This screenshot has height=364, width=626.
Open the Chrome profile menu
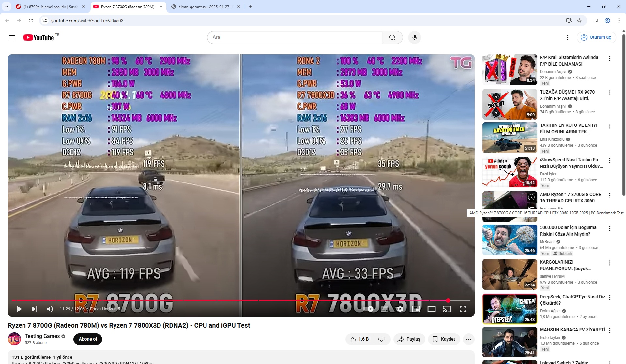(x=607, y=21)
